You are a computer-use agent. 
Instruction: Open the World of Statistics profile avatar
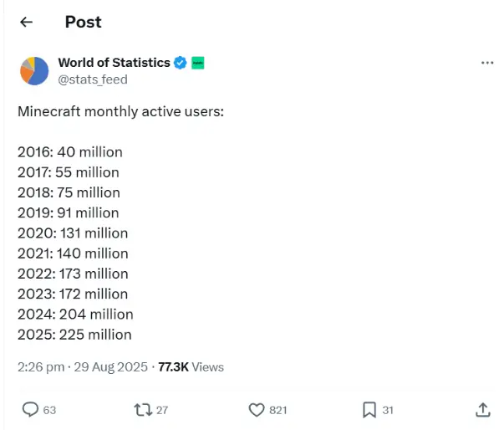pos(34,70)
